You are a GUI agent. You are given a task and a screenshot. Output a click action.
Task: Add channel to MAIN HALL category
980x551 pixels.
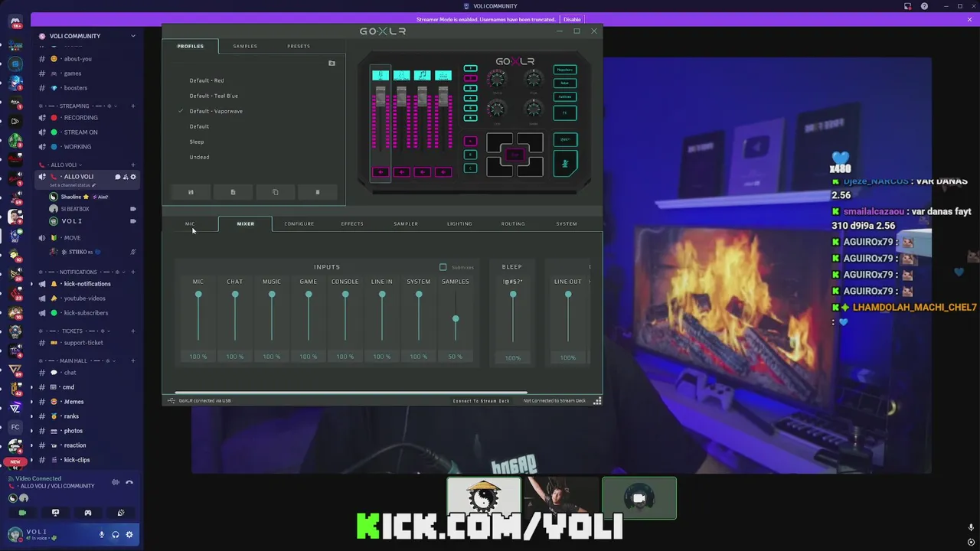point(133,360)
